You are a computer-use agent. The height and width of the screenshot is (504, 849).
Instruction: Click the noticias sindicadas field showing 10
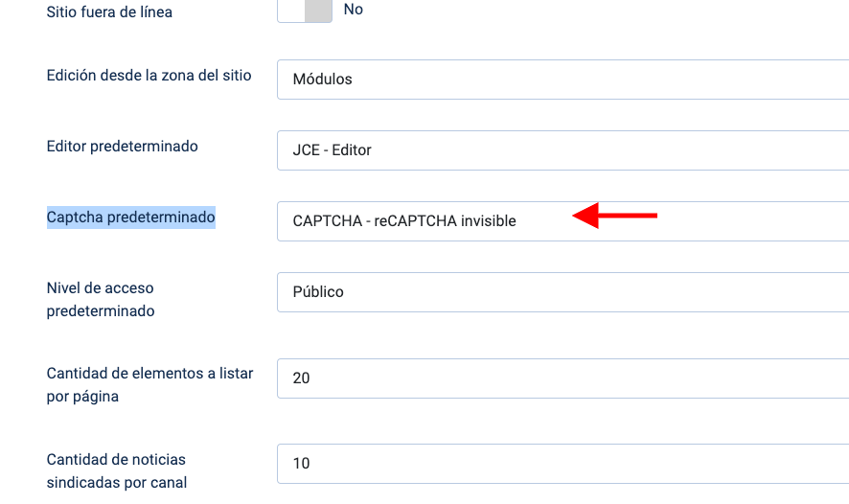point(563,464)
